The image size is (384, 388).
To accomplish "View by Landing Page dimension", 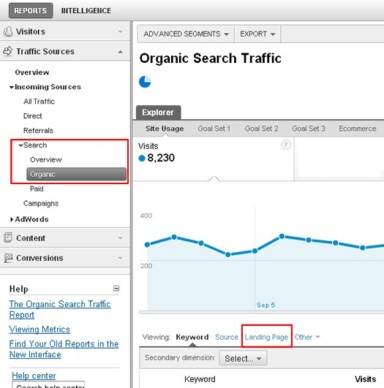I will tap(266, 337).
